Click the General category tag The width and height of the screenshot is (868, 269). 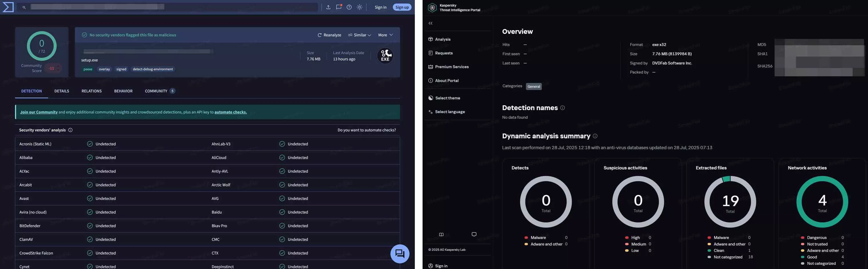[x=534, y=87]
